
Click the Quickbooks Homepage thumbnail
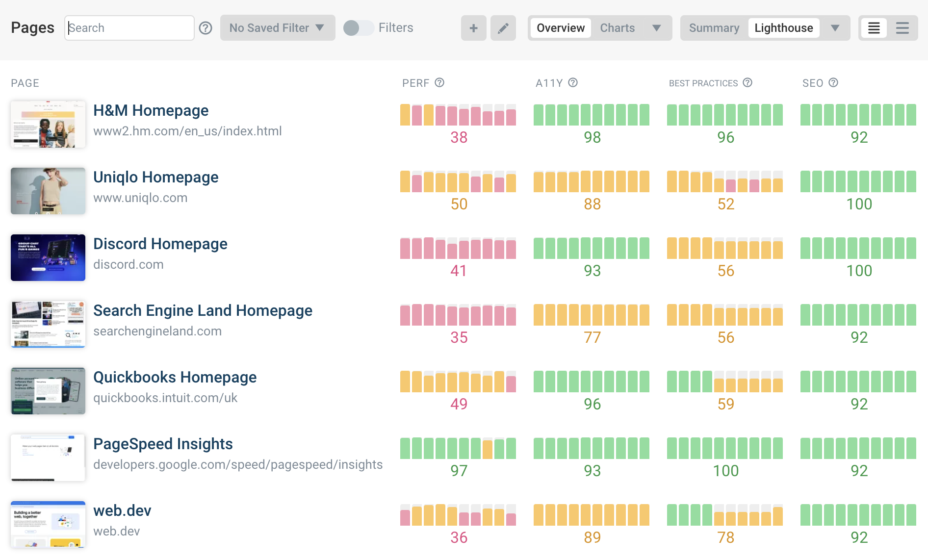48,391
